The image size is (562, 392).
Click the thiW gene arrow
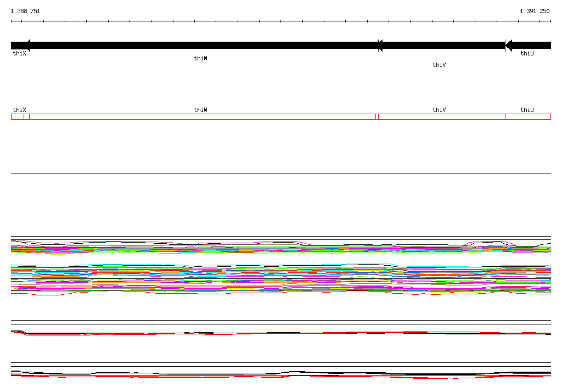point(204,46)
